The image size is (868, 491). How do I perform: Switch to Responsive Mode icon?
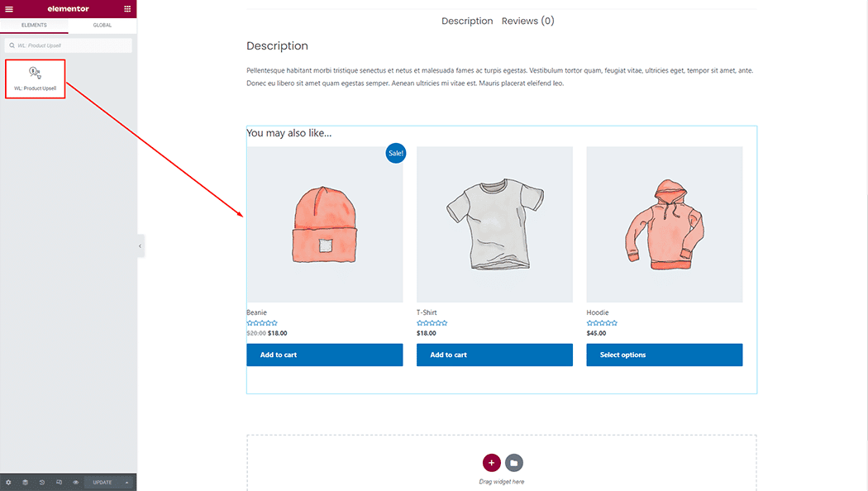[x=59, y=481]
